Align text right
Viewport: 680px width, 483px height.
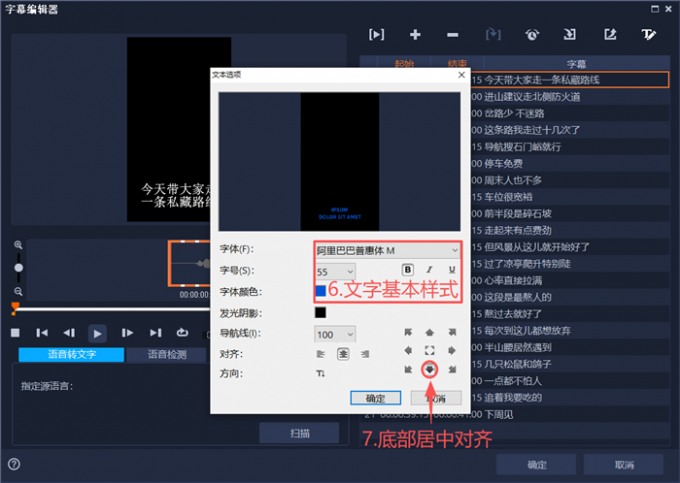tap(365, 354)
